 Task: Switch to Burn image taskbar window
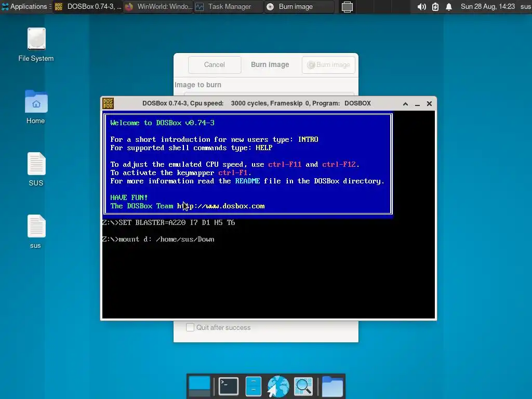[x=299, y=6]
